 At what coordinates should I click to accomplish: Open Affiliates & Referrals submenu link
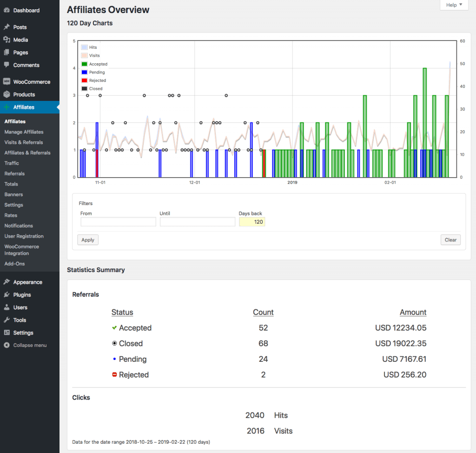point(27,153)
